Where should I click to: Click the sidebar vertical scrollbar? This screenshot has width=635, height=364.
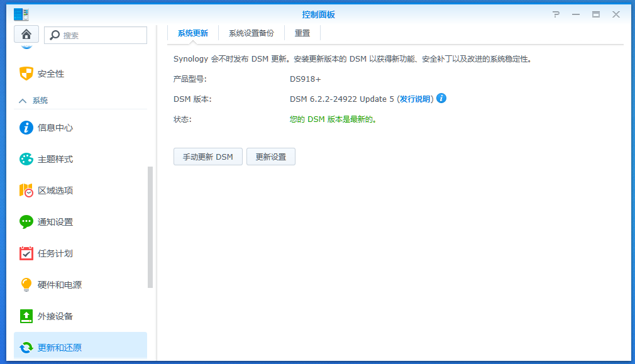[150, 227]
